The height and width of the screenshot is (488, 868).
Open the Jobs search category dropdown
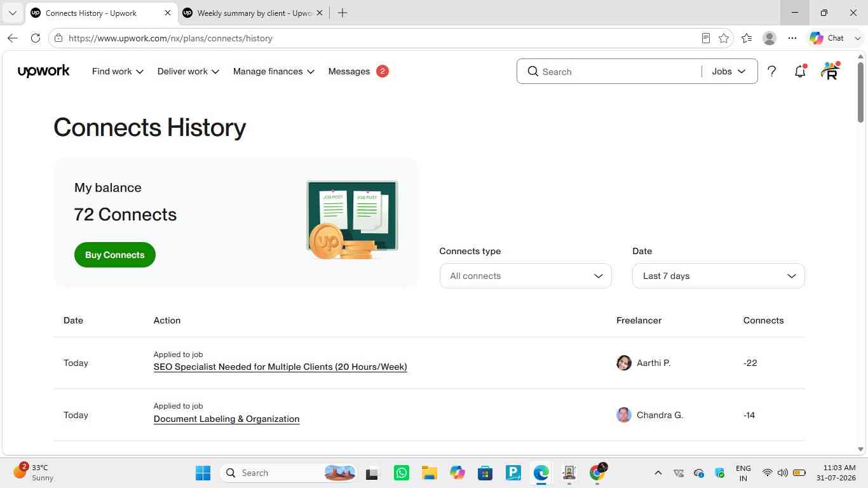point(729,71)
